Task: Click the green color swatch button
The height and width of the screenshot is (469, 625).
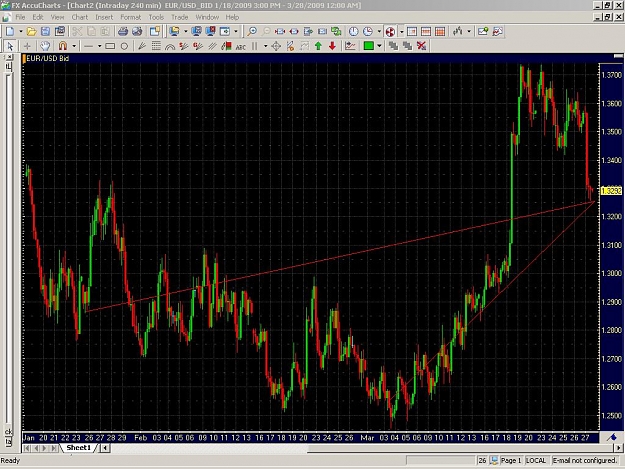Action: [368, 46]
